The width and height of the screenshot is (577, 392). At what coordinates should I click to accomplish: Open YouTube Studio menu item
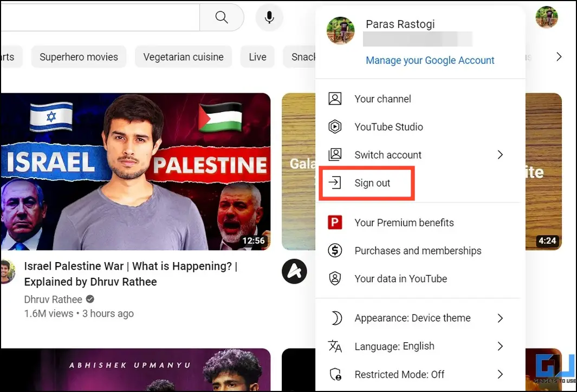point(420,127)
